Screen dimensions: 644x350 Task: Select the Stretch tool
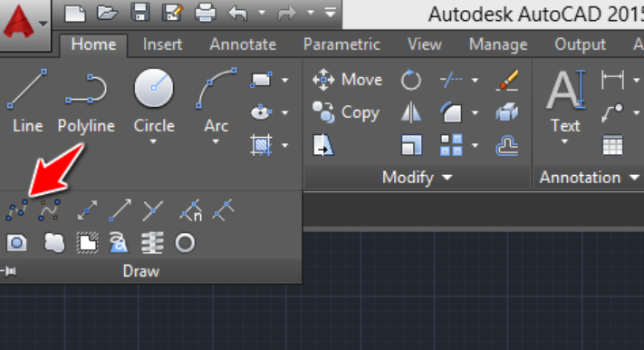click(323, 145)
